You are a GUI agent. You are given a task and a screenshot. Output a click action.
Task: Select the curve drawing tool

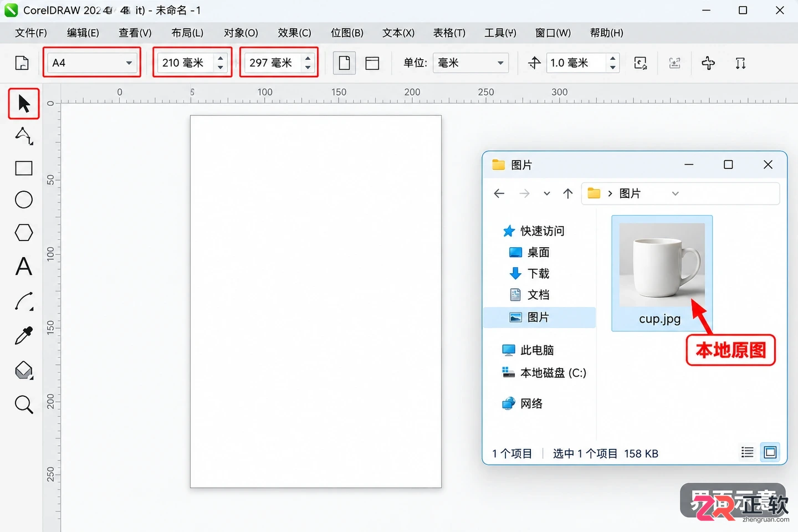pyautogui.click(x=24, y=301)
